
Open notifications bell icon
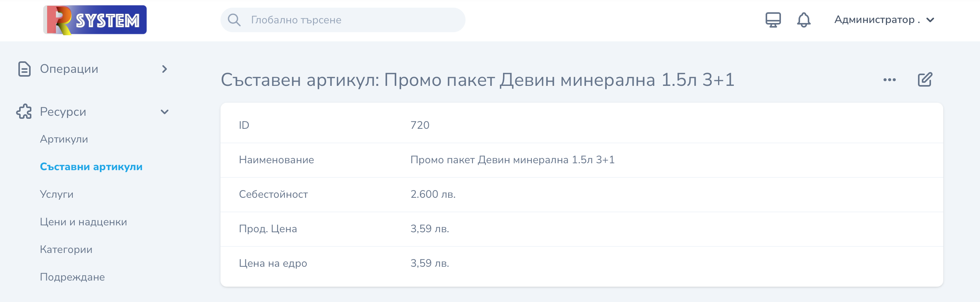pyautogui.click(x=804, y=20)
